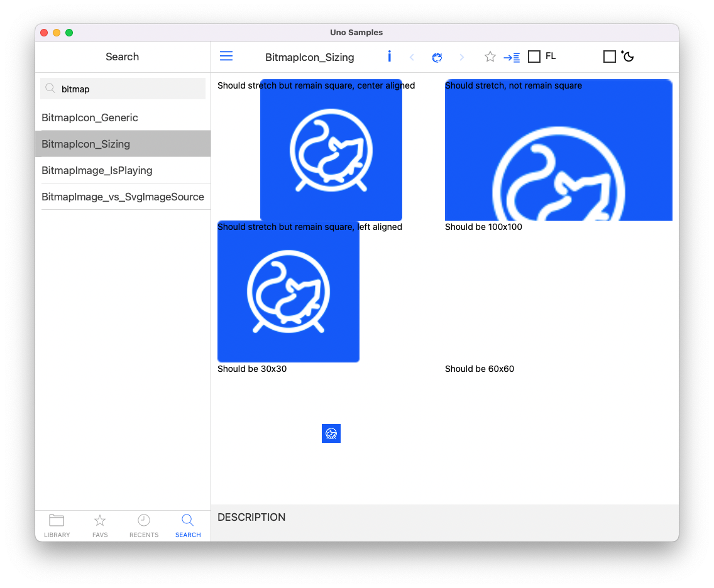Open the hamburger navigation menu

tap(226, 56)
